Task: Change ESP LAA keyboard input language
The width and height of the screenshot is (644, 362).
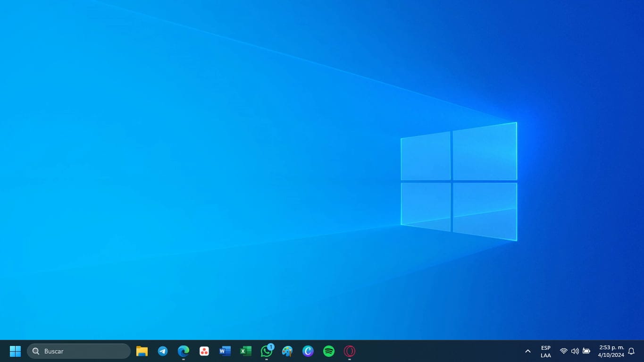Action: [x=546, y=352]
